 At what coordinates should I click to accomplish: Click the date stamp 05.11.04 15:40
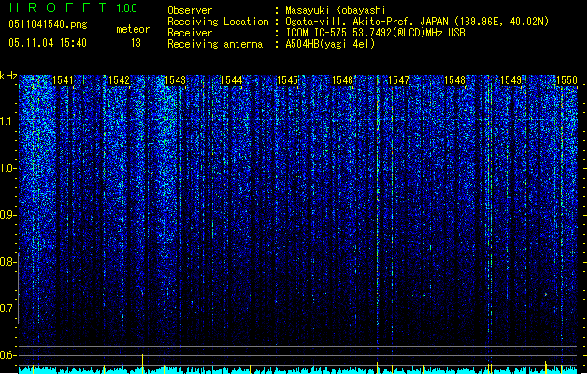coord(48,43)
